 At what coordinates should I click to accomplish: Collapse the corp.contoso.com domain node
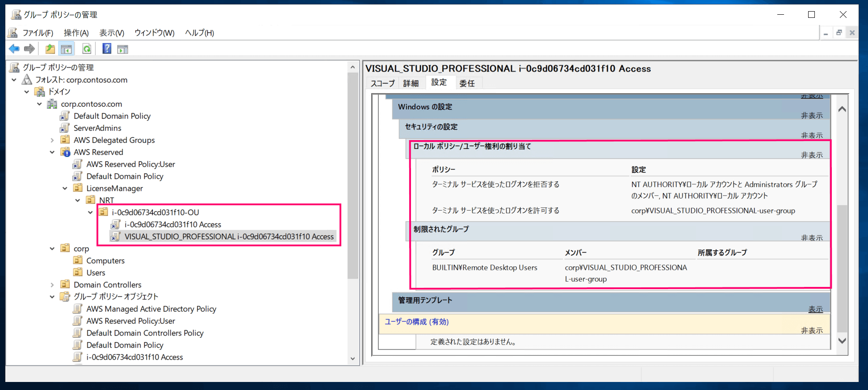click(39, 104)
